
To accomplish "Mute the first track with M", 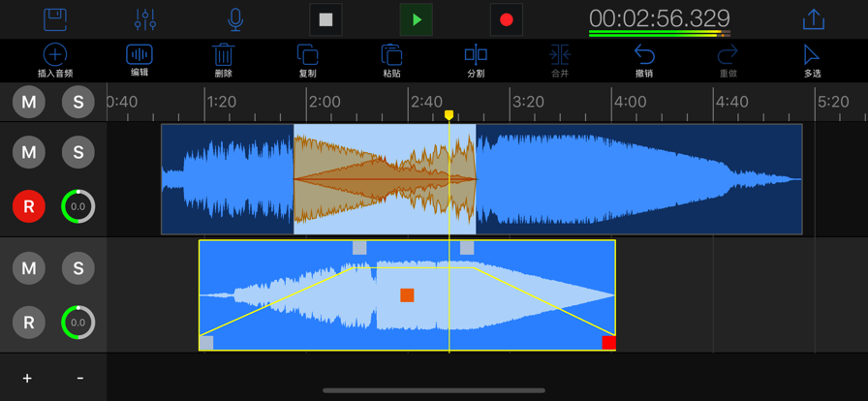I will coord(29,152).
